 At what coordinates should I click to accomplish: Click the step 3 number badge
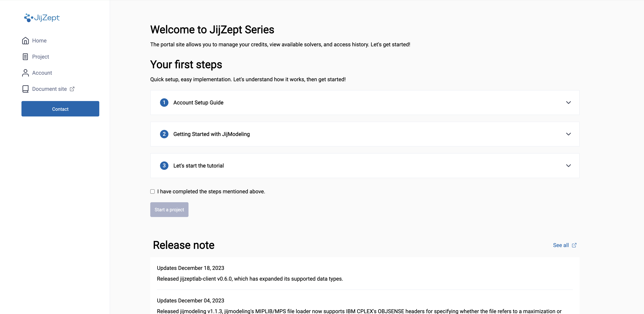[x=164, y=166]
